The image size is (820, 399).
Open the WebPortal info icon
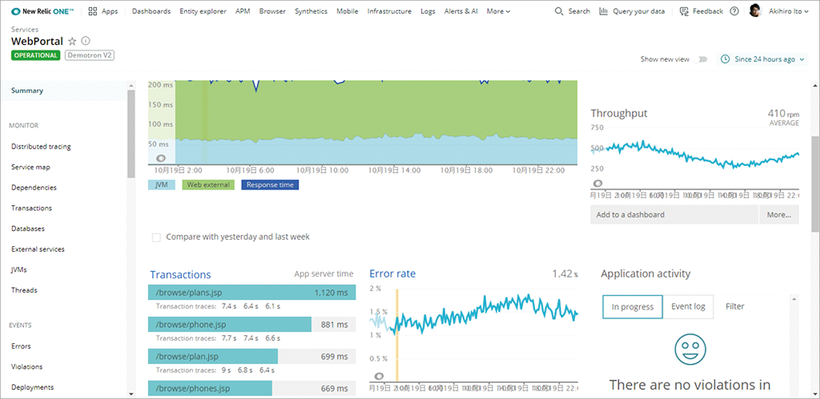coord(86,41)
